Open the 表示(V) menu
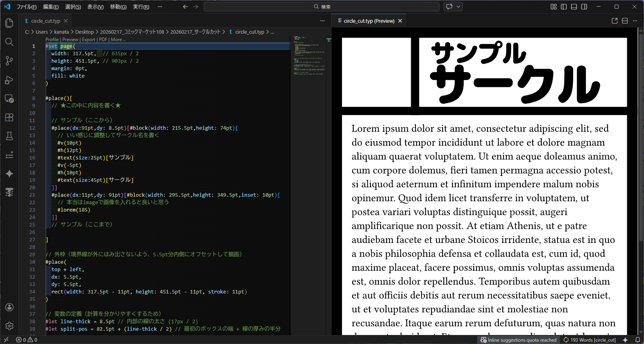Image resolution: width=644 pixels, height=344 pixels. click(95, 7)
